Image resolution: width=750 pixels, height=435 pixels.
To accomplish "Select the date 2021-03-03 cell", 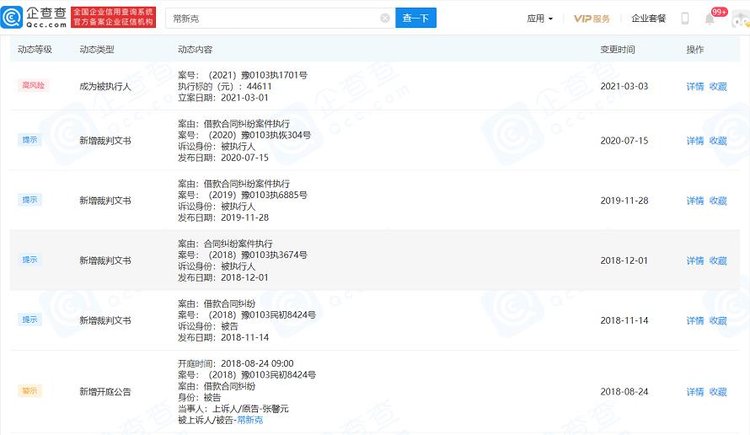I will click(624, 86).
